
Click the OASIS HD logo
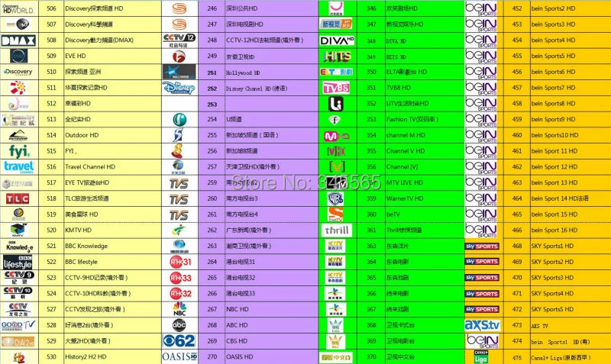tap(179, 356)
